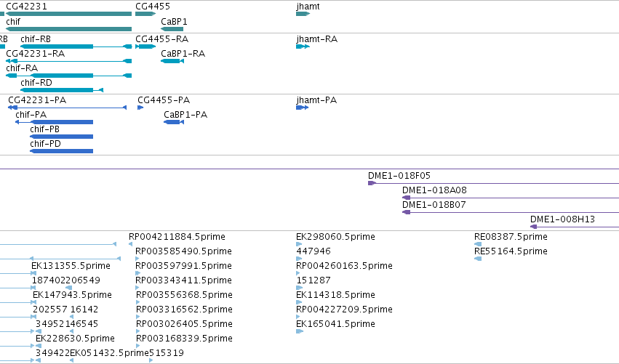The height and width of the screenshot is (364, 619).
Task: Click the chif-RD transcript bar
Action: tap(62, 90)
